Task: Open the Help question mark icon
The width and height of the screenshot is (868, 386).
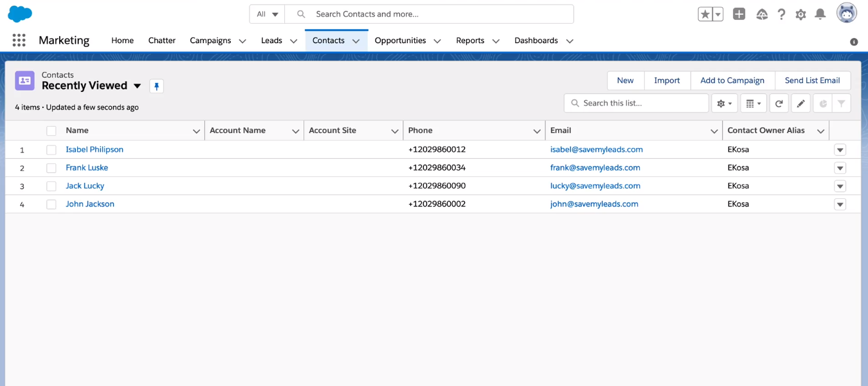Action: (x=781, y=14)
